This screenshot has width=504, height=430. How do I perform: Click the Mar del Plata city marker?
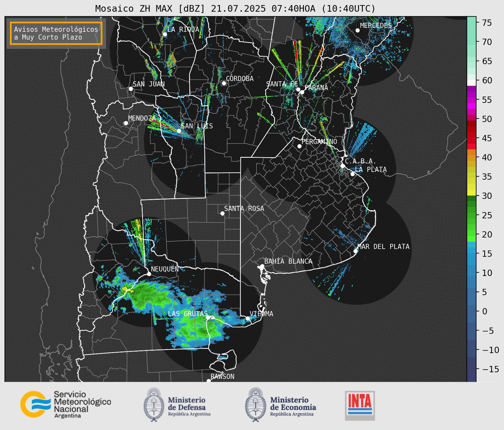click(x=356, y=251)
